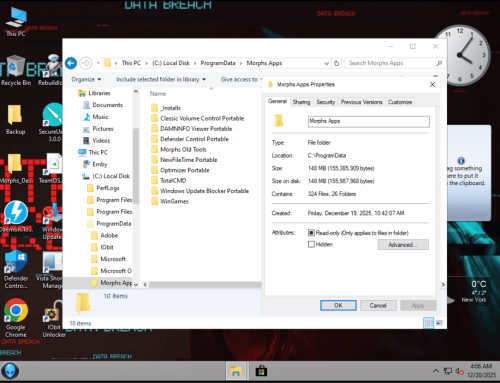Select Defender Control desktop shortcut
The image size is (500, 383).
15,269
